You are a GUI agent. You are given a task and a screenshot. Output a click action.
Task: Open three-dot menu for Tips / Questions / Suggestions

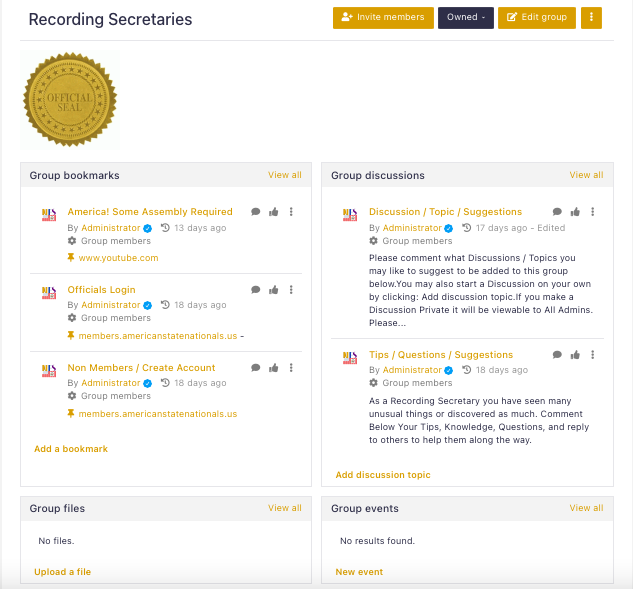click(x=593, y=354)
